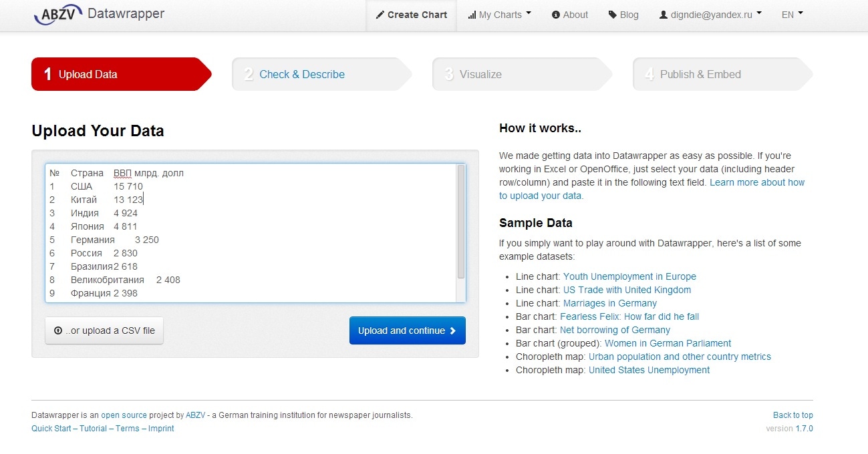Follow the Back to top link
The image size is (868, 454).
[x=792, y=415]
